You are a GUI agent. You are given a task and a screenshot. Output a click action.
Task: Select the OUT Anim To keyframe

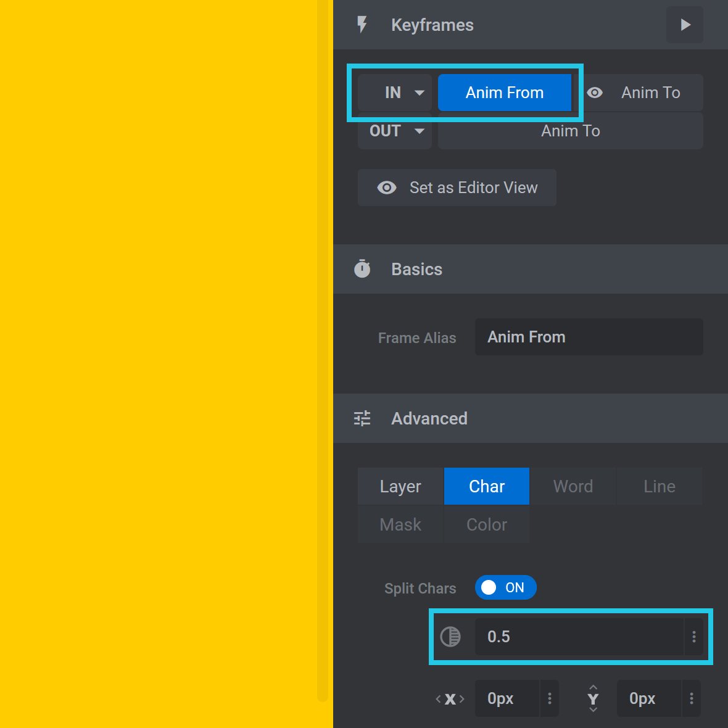[571, 131]
